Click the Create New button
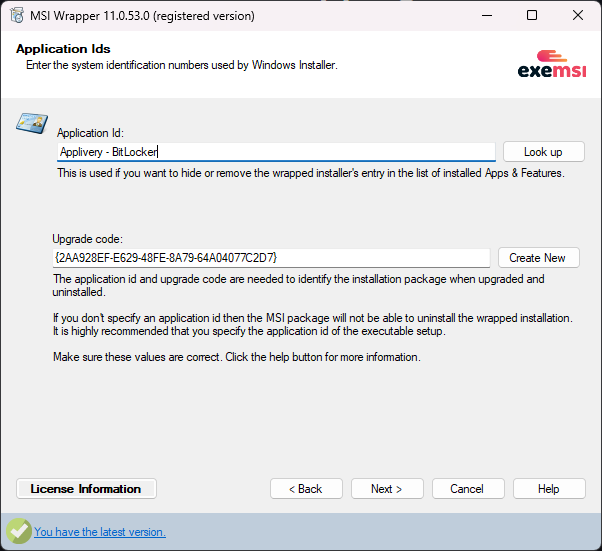Screen dimensions: 602x551 [x=538, y=258]
